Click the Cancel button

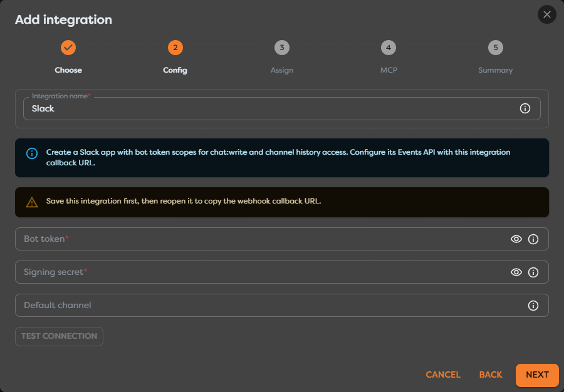[x=443, y=374]
